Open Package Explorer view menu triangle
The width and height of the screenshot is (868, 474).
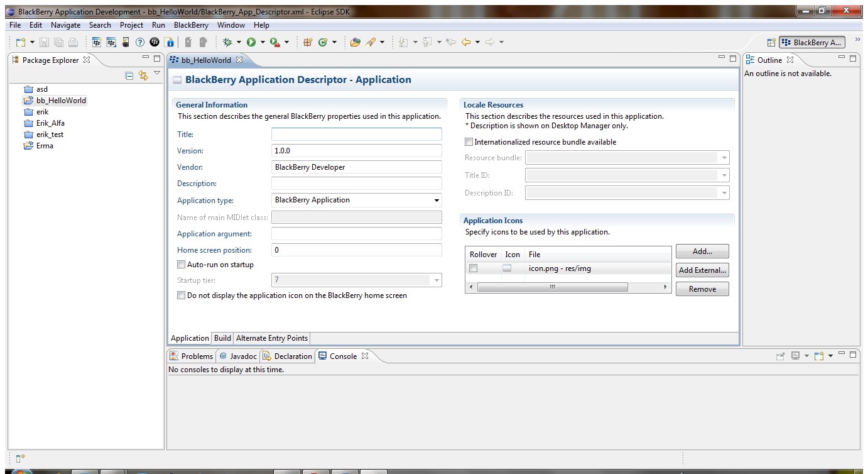pyautogui.click(x=157, y=74)
